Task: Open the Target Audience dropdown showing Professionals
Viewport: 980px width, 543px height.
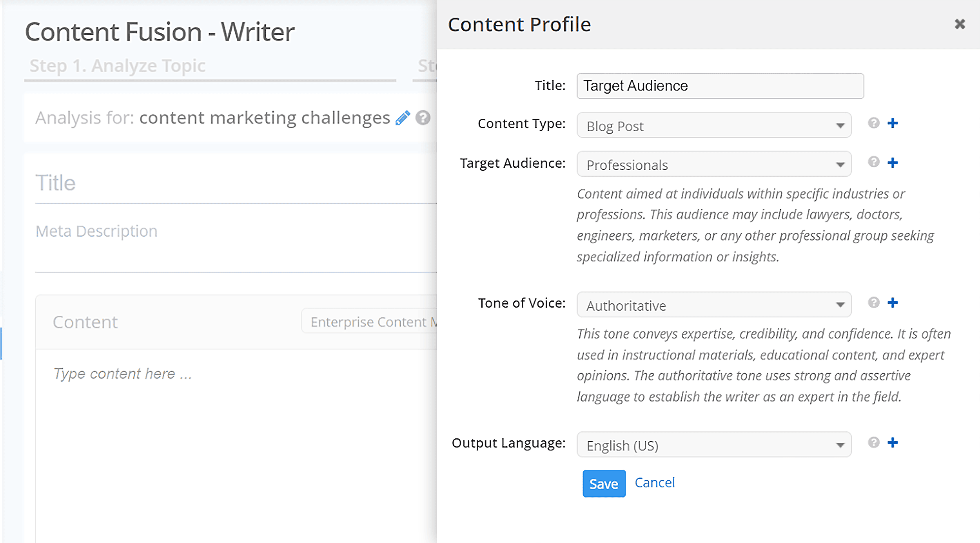Action: pyautogui.click(x=714, y=164)
